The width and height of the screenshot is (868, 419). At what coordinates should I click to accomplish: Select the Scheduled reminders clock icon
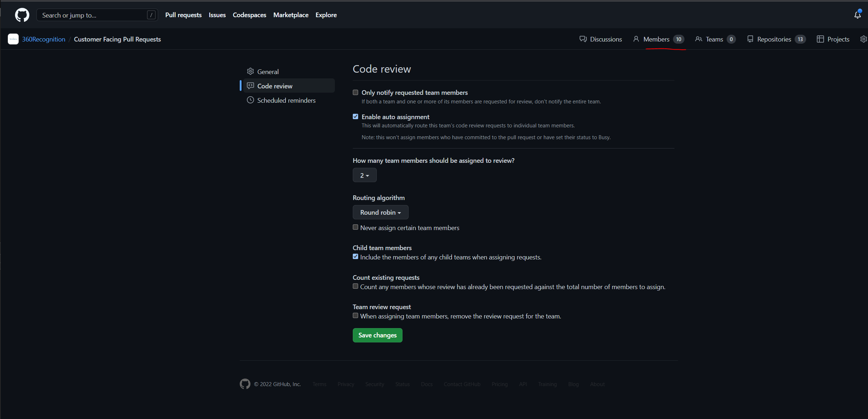pos(251,100)
